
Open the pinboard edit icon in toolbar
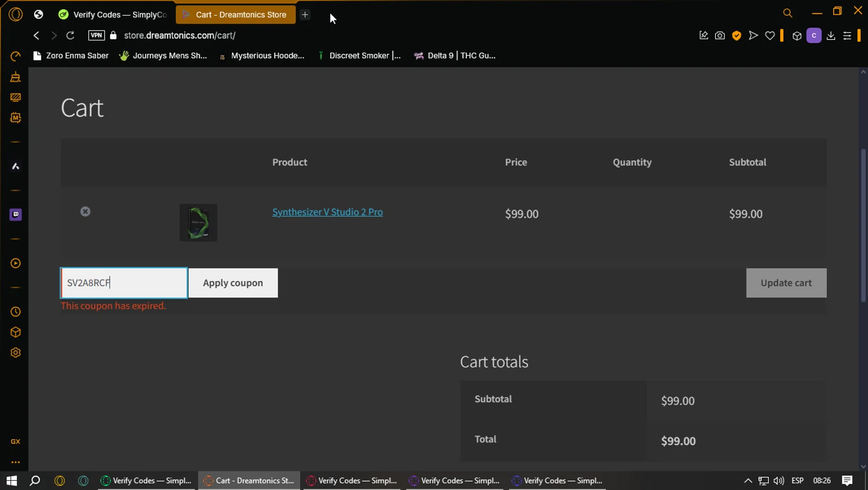point(704,35)
